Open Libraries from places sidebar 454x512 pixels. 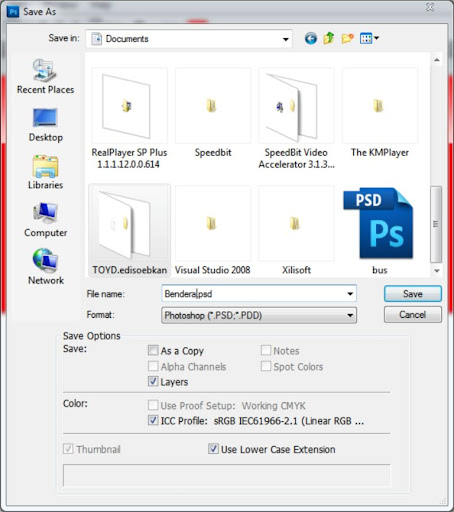point(45,173)
